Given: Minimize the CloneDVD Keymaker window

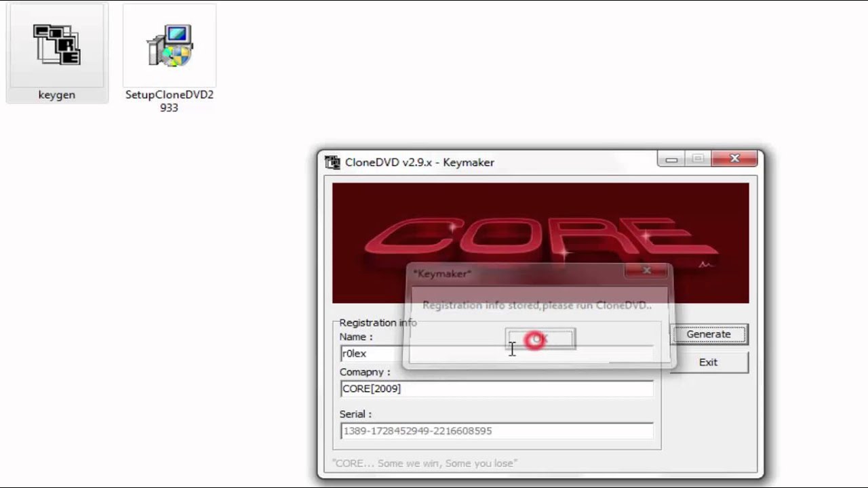Looking at the screenshot, I should [x=671, y=159].
